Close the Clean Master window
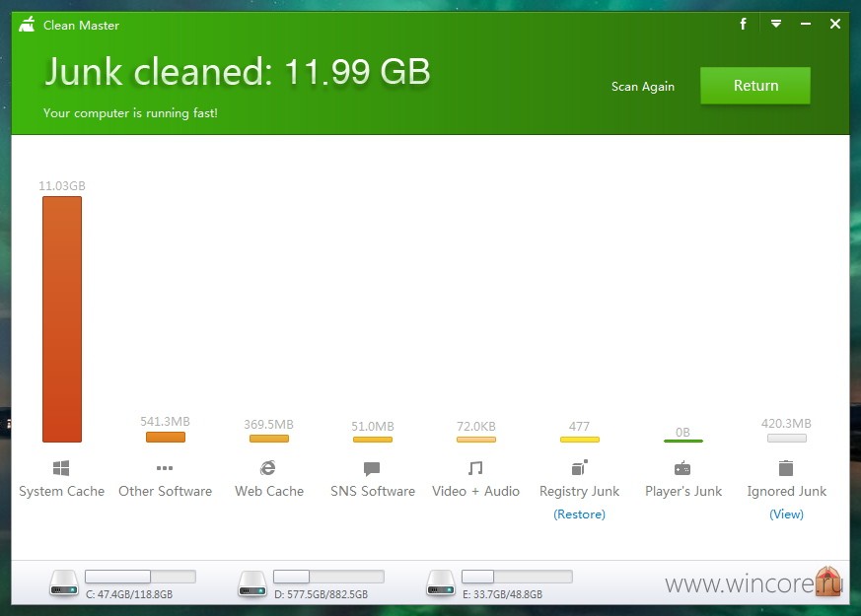 tap(835, 24)
